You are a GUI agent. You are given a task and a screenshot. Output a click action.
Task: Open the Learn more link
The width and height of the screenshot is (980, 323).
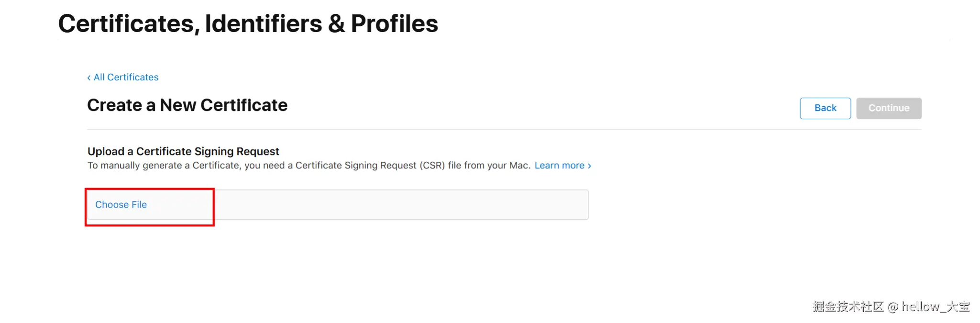[559, 166]
